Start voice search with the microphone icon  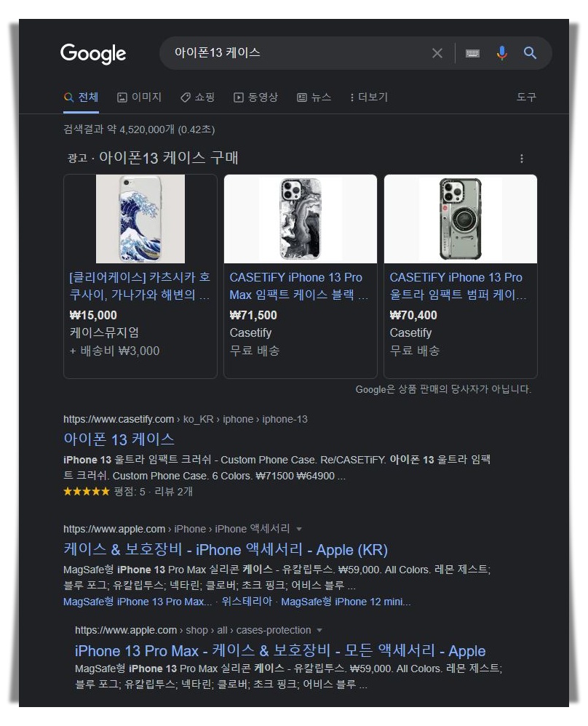[502, 53]
